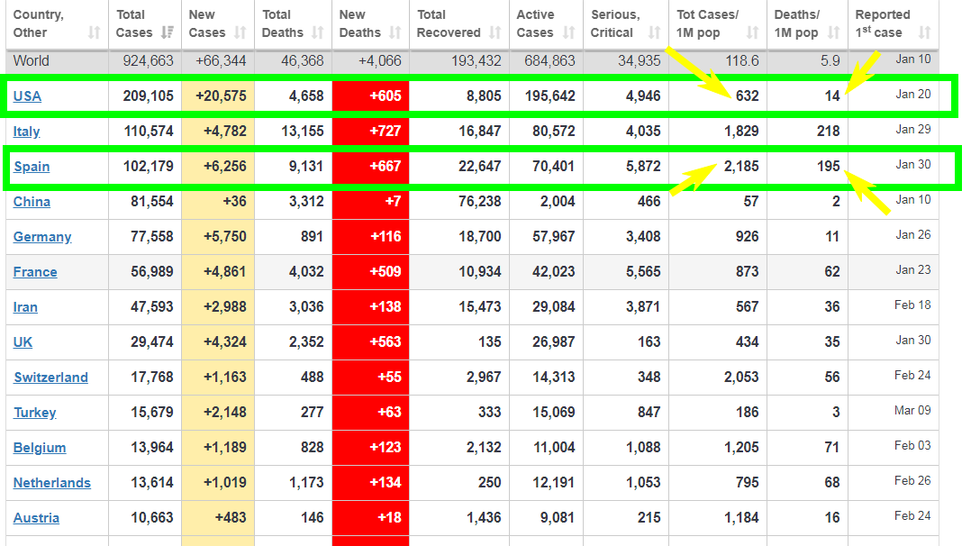The image size is (980, 546).
Task: Open the Italy country link
Action: point(27,132)
